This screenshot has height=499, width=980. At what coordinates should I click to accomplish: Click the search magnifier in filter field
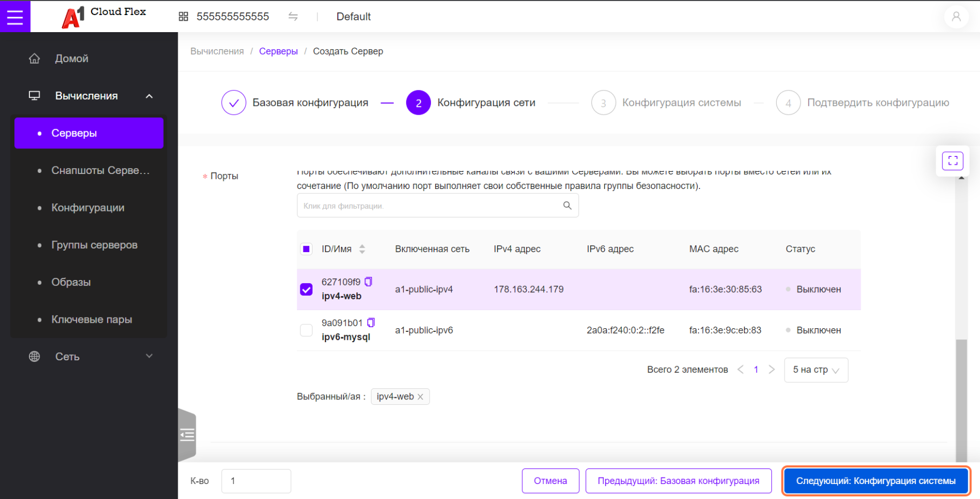point(567,206)
